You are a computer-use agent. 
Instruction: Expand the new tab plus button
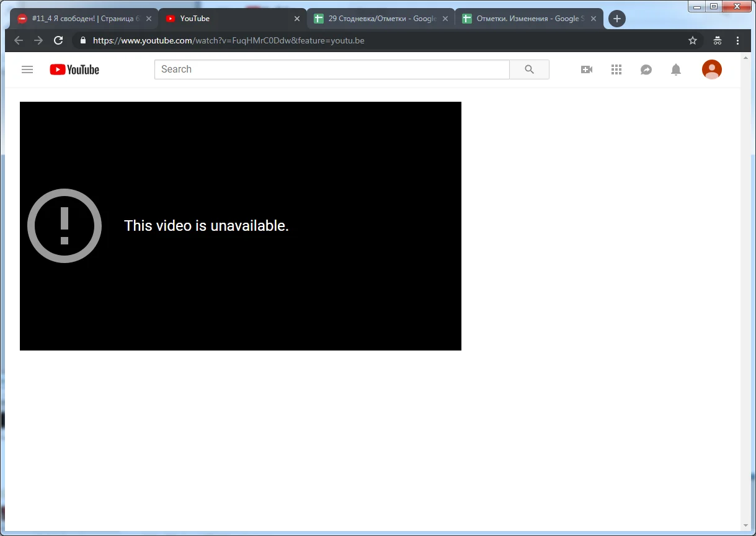[x=616, y=19]
